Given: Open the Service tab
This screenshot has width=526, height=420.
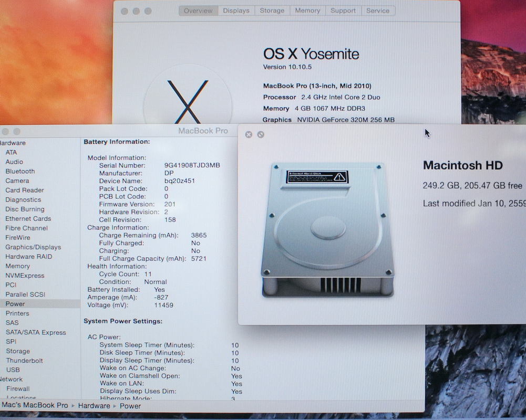Looking at the screenshot, I should 378,10.
